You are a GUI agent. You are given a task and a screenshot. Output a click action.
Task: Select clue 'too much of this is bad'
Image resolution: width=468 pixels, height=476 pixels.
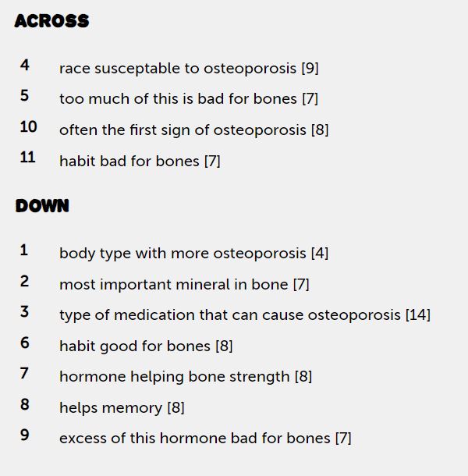(x=188, y=99)
